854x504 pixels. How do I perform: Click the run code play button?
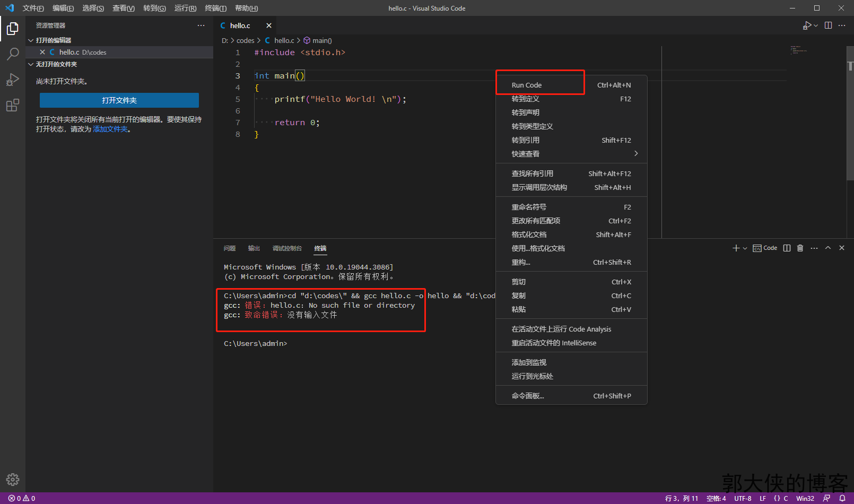[807, 25]
